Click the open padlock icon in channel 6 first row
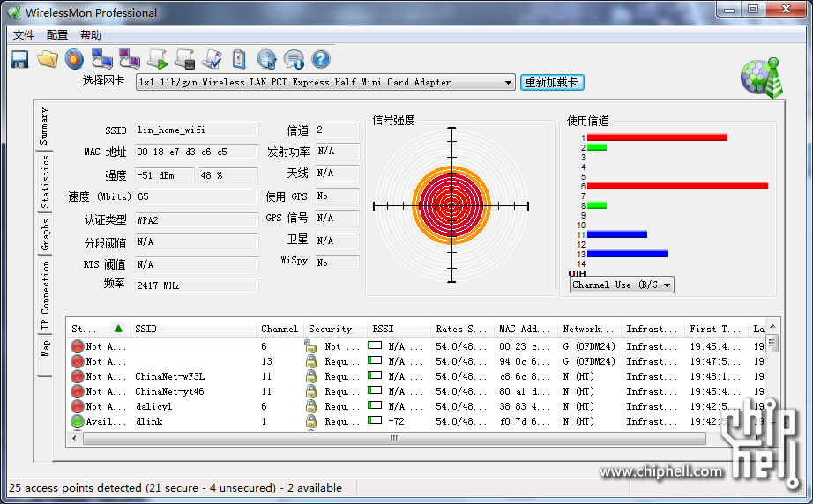 [x=310, y=346]
